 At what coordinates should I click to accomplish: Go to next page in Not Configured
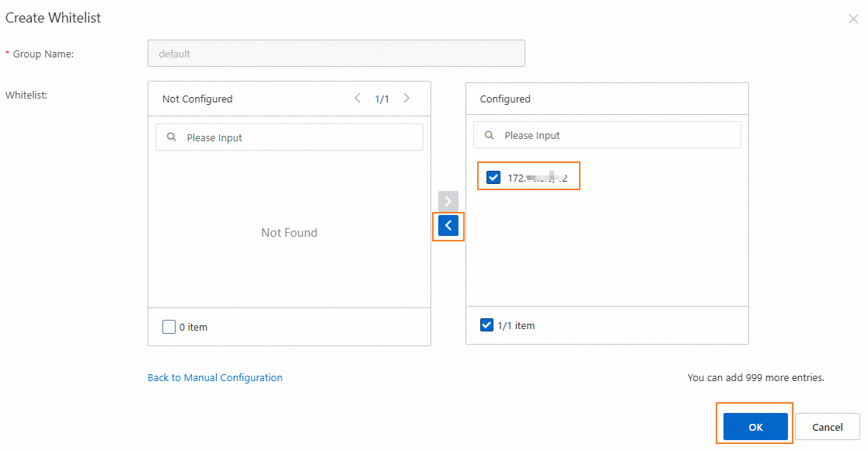pyautogui.click(x=406, y=99)
